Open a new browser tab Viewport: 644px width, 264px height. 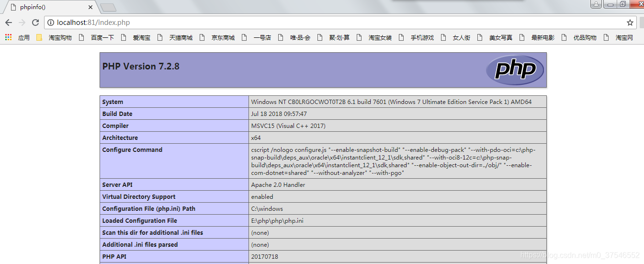coord(108,7)
